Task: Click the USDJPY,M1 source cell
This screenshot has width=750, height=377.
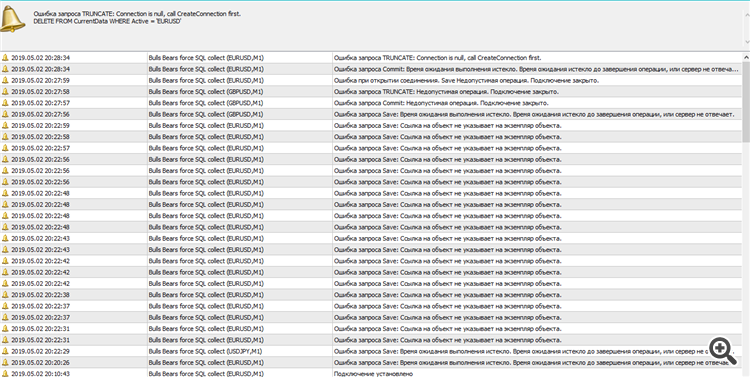Action: tap(206, 351)
